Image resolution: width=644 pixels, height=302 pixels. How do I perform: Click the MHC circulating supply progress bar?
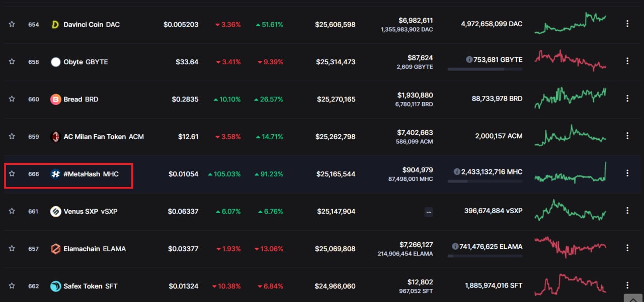tap(485, 181)
